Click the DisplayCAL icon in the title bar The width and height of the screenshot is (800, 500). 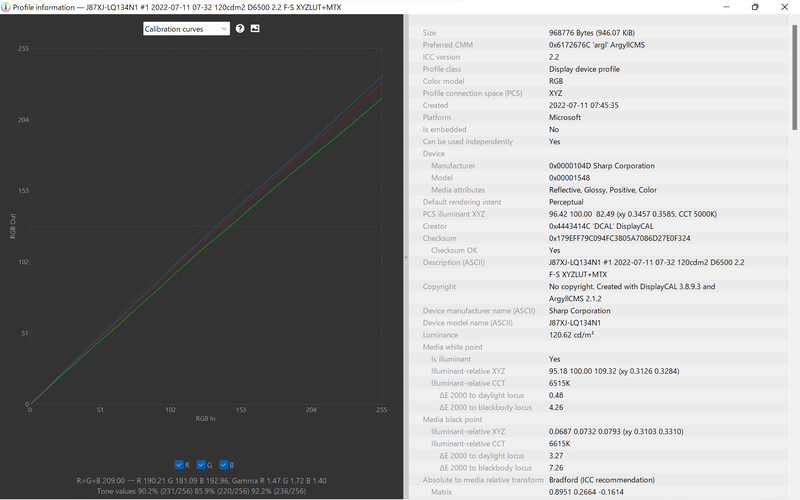click(x=6, y=7)
